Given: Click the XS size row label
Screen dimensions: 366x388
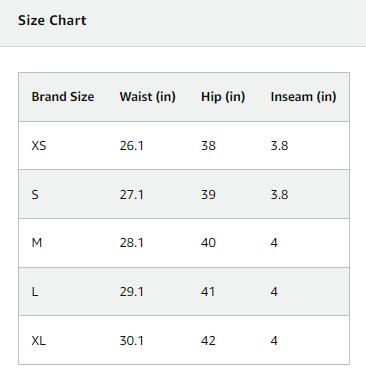Looking at the screenshot, I should pyautogui.click(x=39, y=146).
